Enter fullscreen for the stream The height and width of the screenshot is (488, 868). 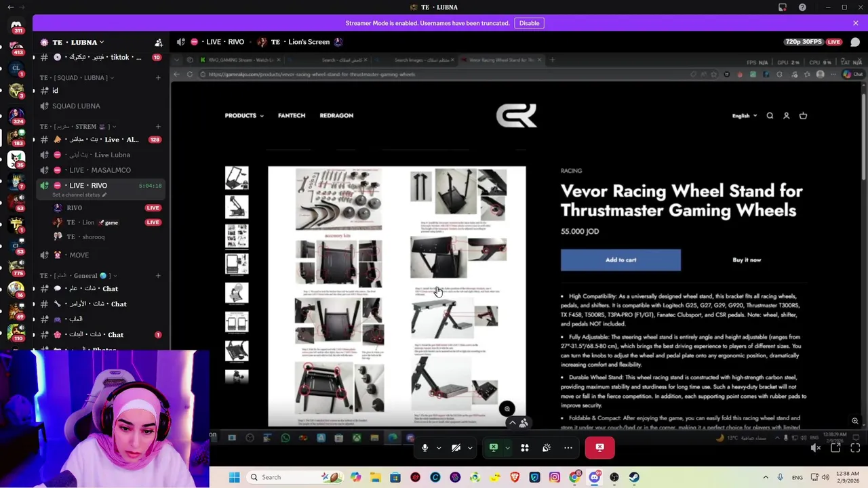[x=855, y=448]
